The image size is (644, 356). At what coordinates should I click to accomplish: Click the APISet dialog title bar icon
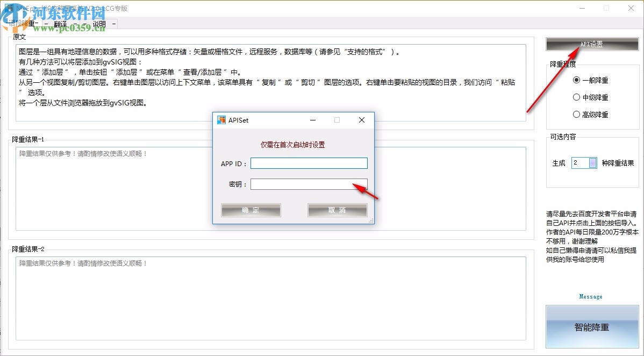[x=221, y=120]
